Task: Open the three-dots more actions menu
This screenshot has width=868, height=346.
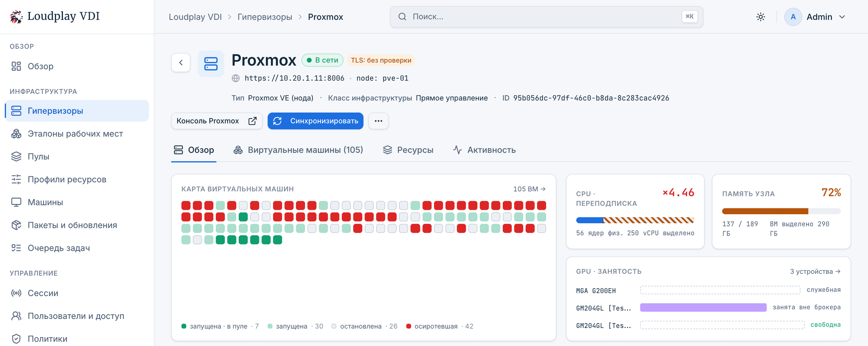Action: point(378,121)
